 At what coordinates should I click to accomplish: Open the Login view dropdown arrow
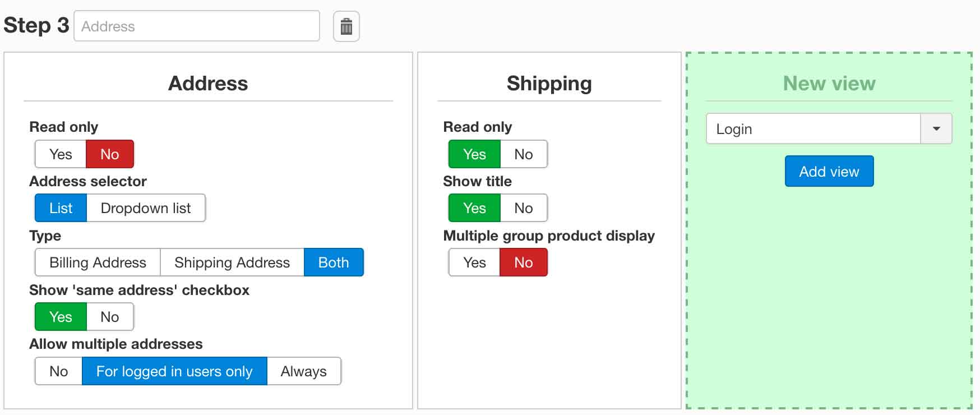(936, 128)
